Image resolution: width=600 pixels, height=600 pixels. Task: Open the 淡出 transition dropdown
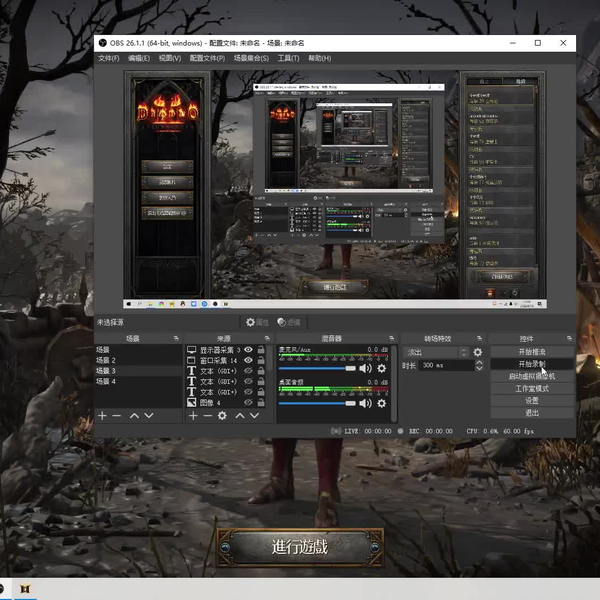tap(436, 352)
